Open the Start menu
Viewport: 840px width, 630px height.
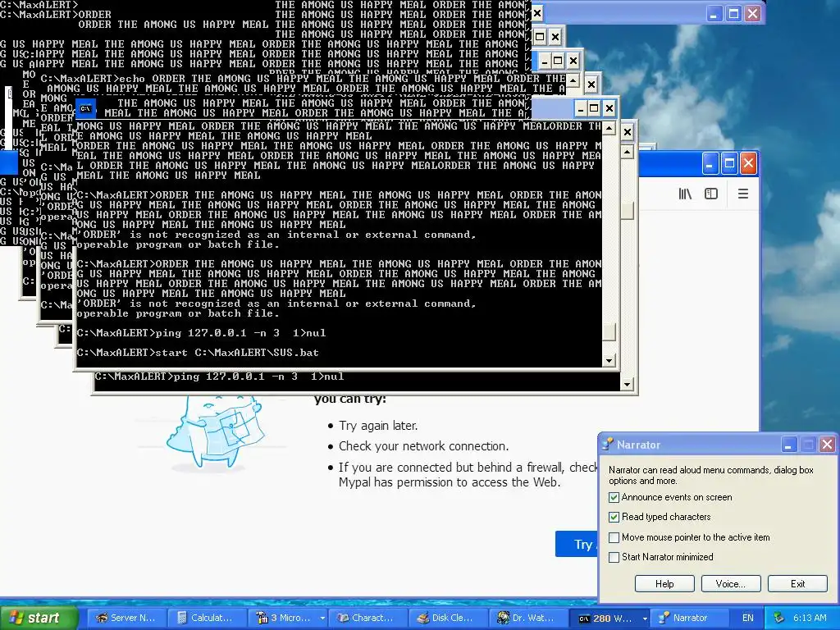pyautogui.click(x=39, y=618)
